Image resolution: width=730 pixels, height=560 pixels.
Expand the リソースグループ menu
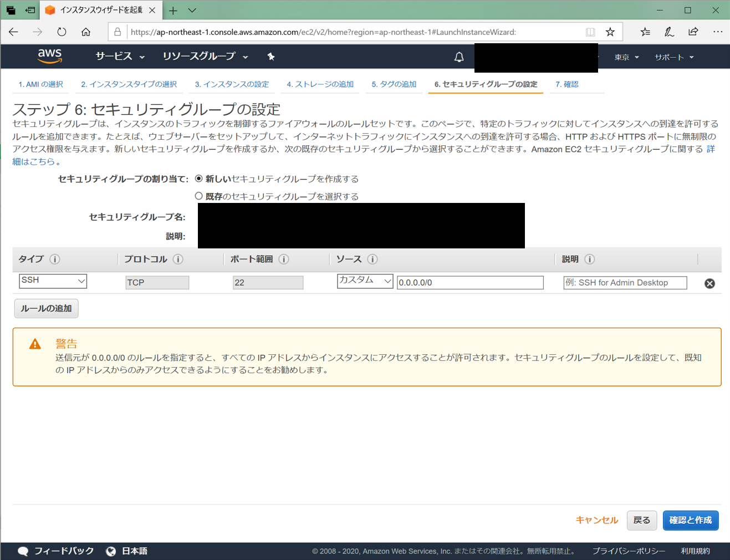tap(205, 57)
